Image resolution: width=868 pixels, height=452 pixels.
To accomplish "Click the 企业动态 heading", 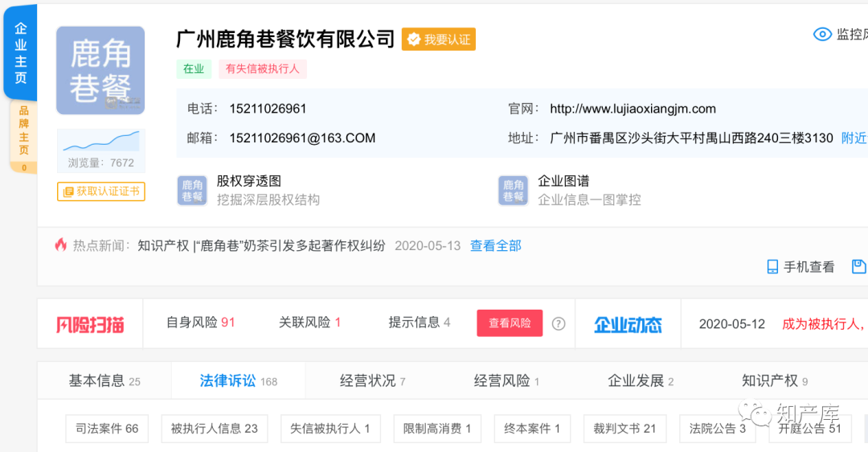I will coord(628,325).
